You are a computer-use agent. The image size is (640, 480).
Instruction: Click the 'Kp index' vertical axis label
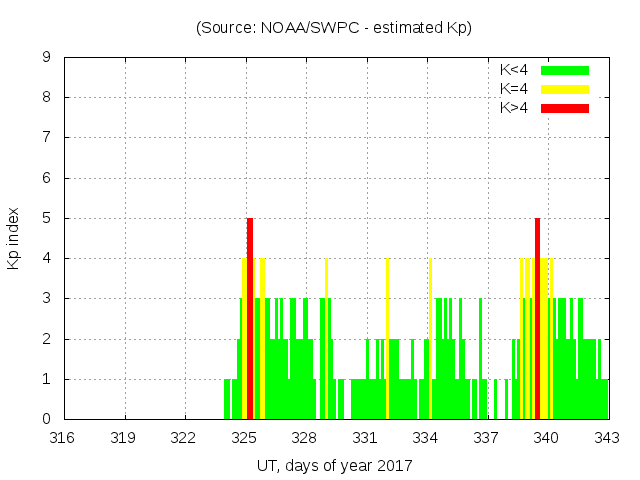pyautogui.click(x=14, y=238)
